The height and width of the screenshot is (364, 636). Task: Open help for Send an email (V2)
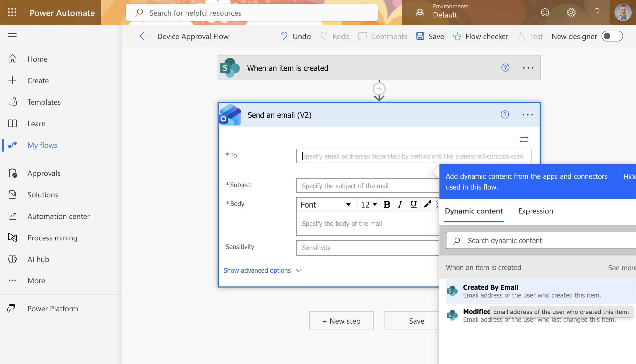(505, 115)
